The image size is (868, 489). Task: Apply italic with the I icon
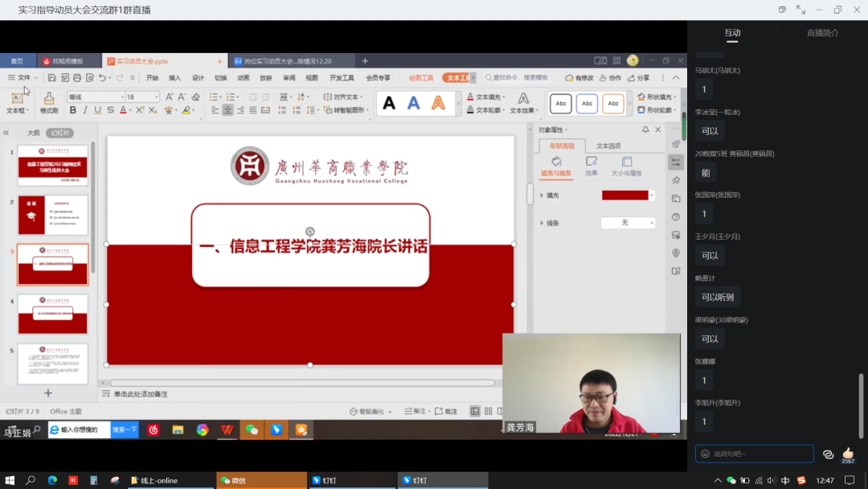click(x=86, y=110)
